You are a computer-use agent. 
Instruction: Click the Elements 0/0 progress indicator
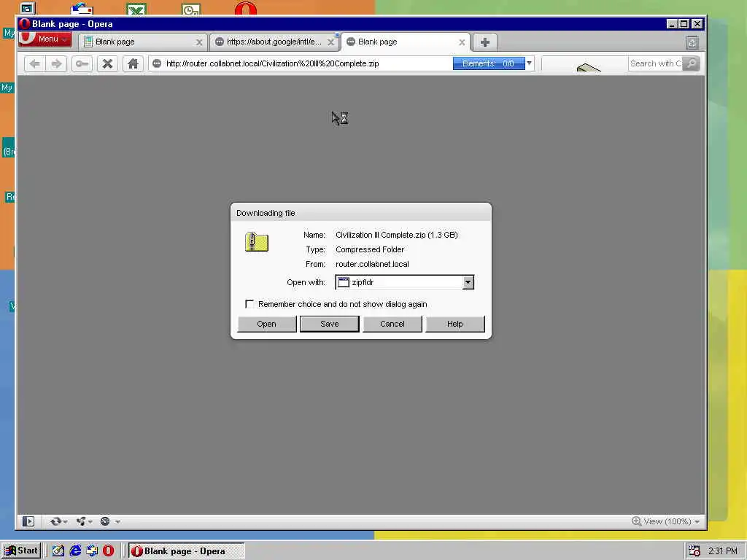coord(488,63)
